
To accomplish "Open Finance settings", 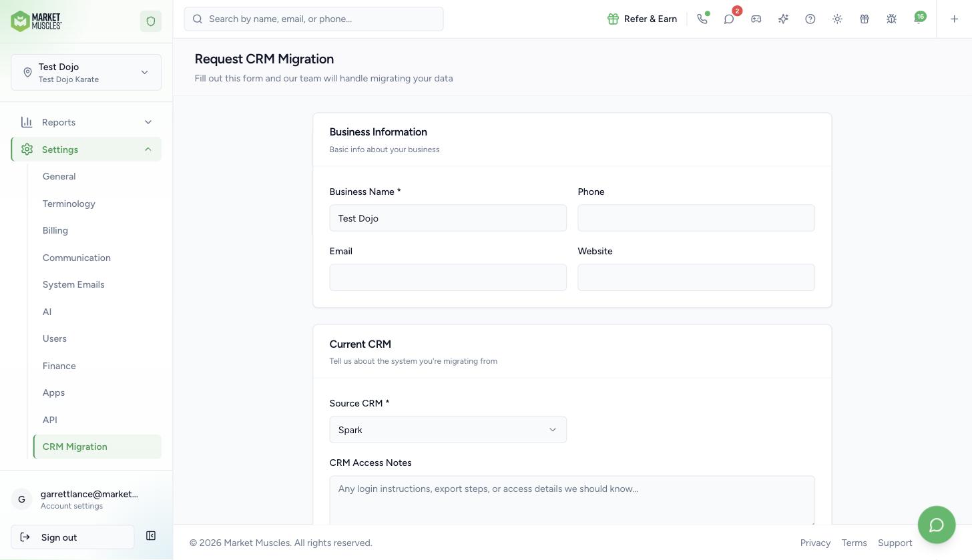I will pos(59,366).
